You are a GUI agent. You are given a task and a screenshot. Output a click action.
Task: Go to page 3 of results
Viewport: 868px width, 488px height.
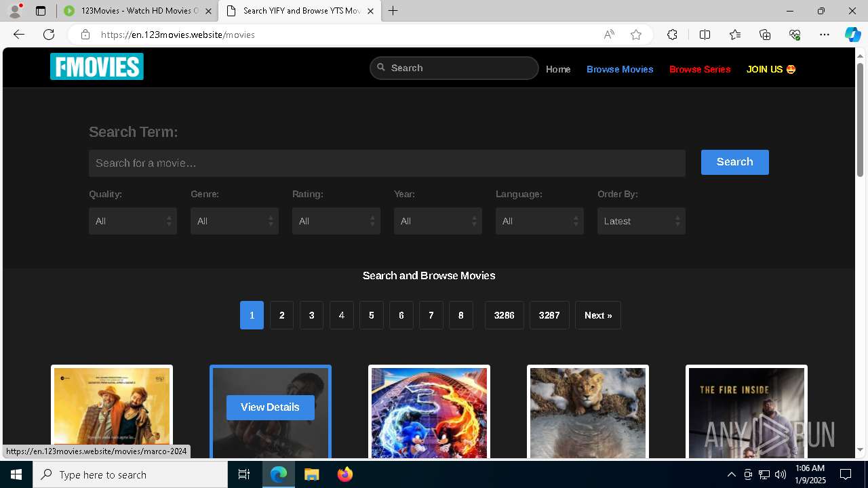pos(311,315)
